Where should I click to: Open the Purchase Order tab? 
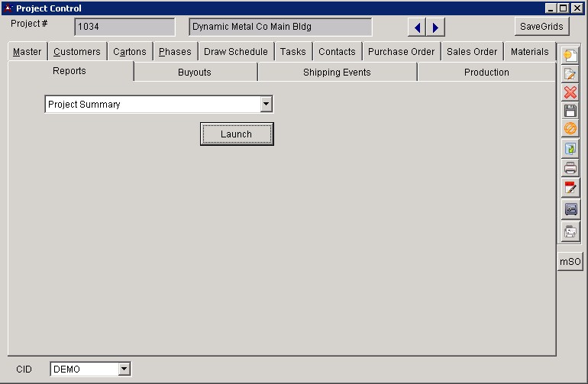pos(401,52)
